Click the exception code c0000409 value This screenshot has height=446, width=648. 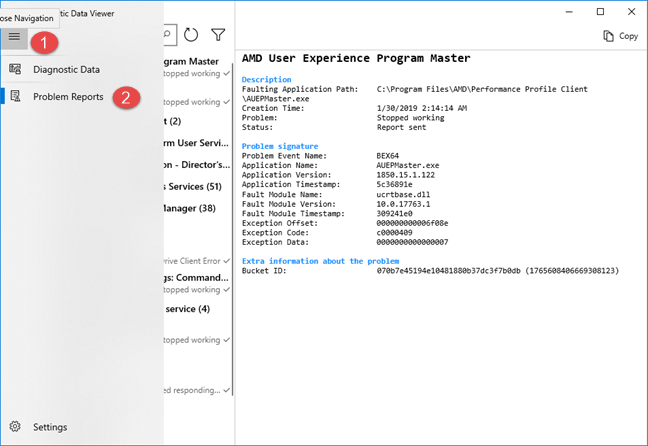click(394, 232)
